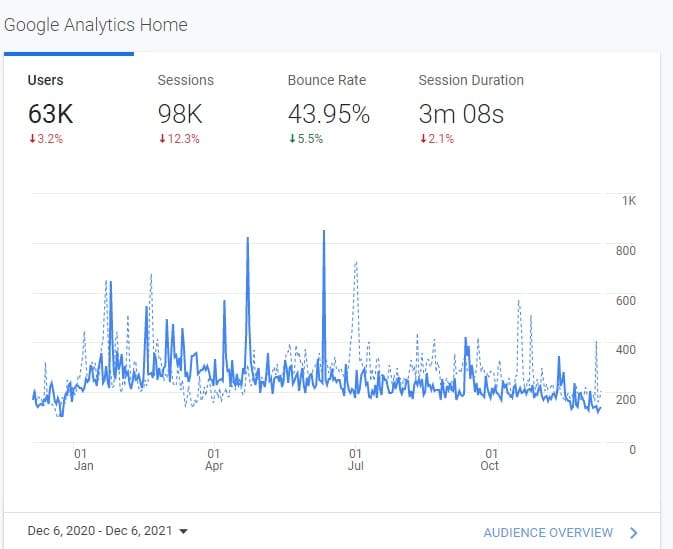
Task: Click the 3m 08s duration value
Action: point(461,114)
